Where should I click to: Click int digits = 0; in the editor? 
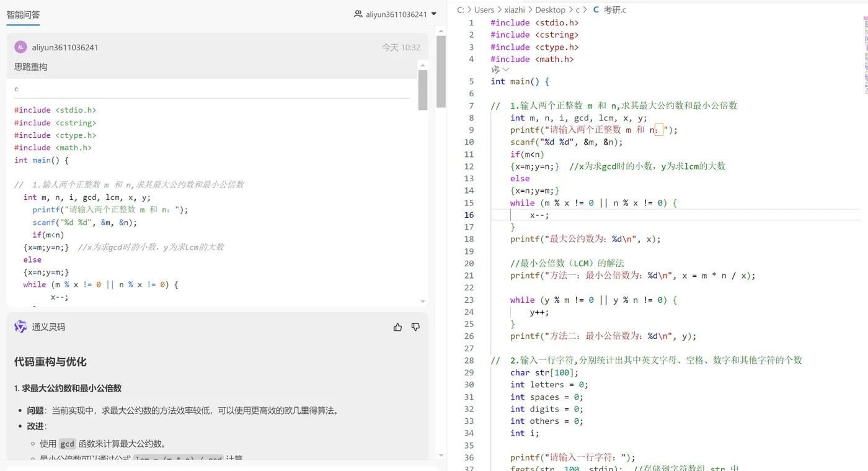(x=547, y=408)
